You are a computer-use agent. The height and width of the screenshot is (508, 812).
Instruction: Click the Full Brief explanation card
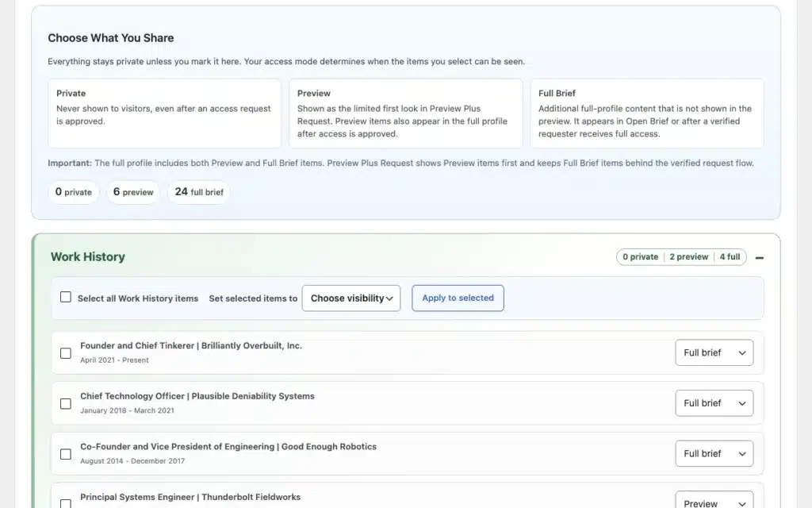(x=647, y=114)
